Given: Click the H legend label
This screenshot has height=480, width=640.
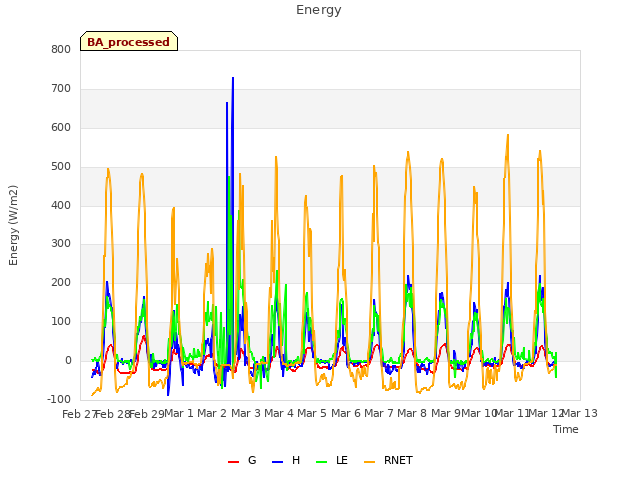Looking at the screenshot, I should coord(296,460).
